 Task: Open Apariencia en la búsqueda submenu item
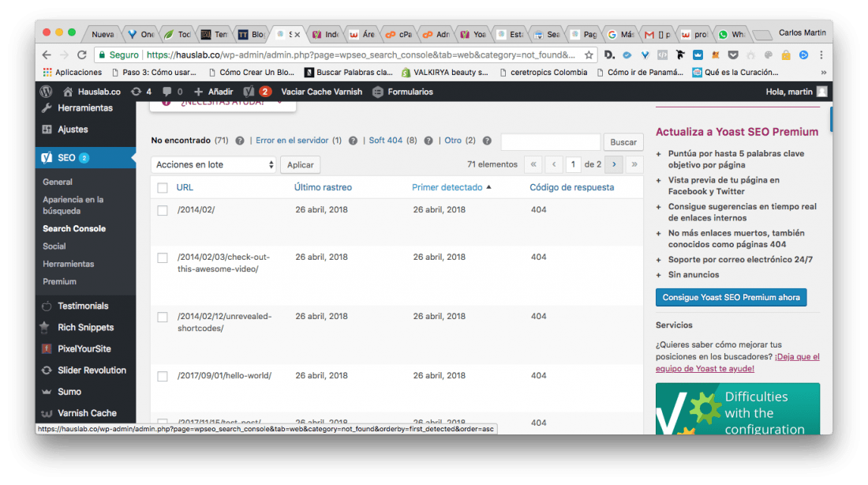pyautogui.click(x=73, y=205)
